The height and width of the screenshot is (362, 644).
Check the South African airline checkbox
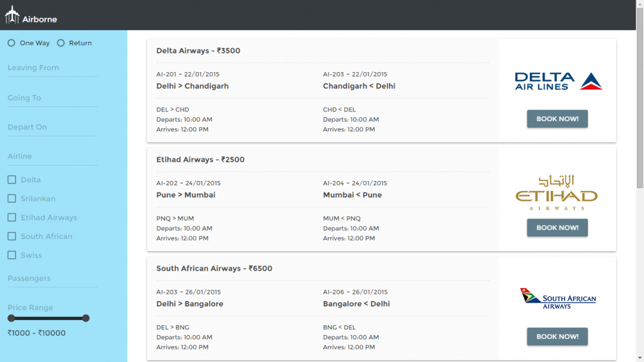point(12,236)
